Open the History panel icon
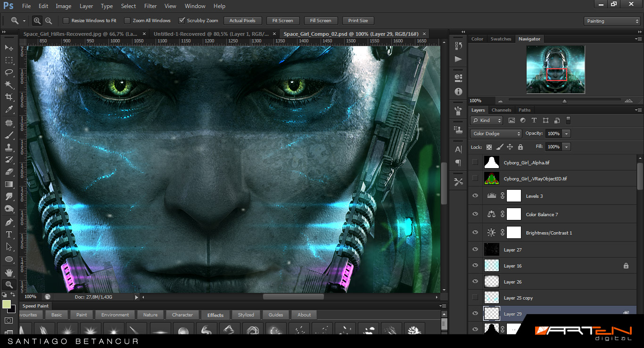The image size is (644, 348). coord(458,46)
